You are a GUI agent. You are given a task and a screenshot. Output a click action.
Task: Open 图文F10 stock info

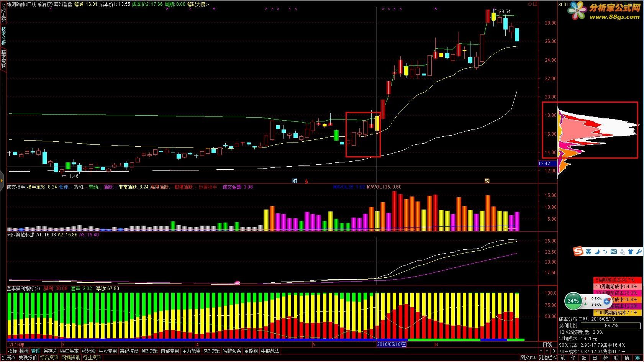point(528,358)
